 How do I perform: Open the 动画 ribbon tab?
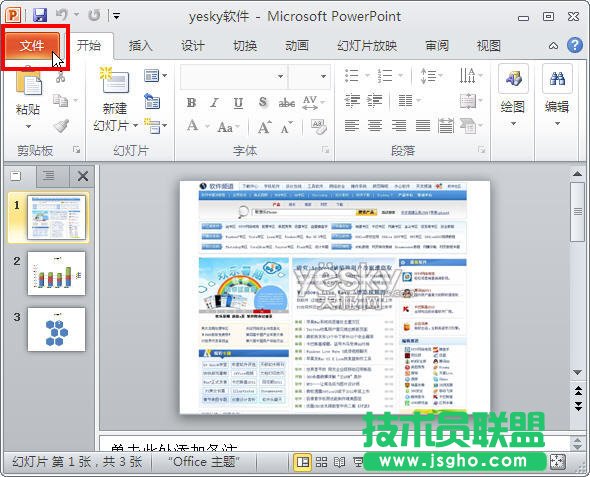(x=297, y=46)
